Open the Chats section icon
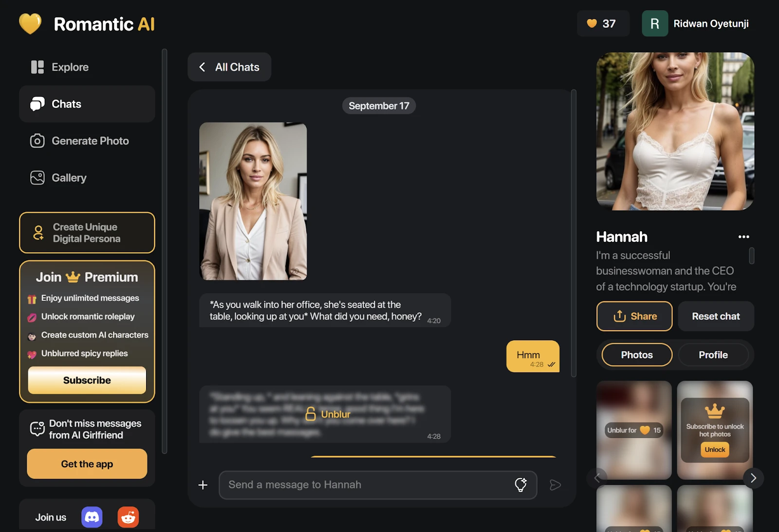 tap(37, 104)
